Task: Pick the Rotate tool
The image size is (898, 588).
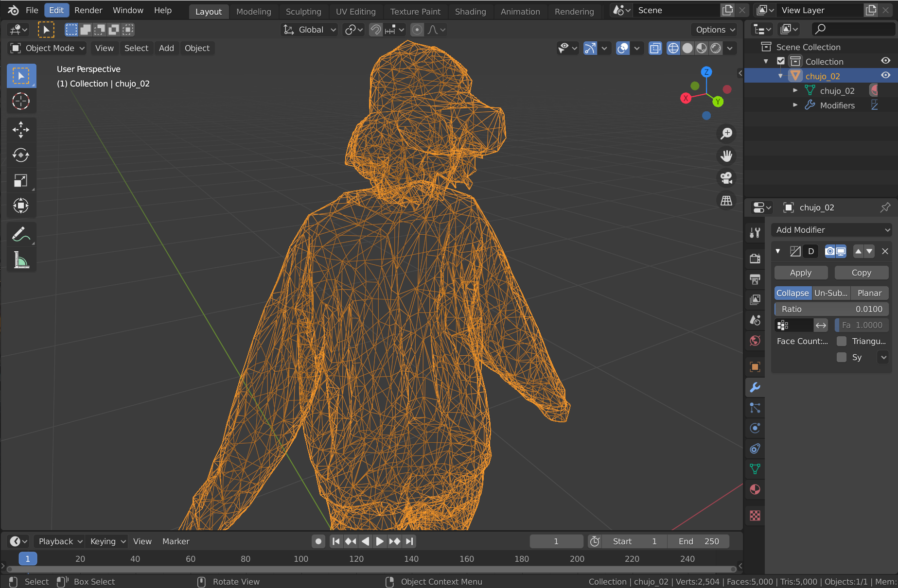Action: pyautogui.click(x=21, y=155)
